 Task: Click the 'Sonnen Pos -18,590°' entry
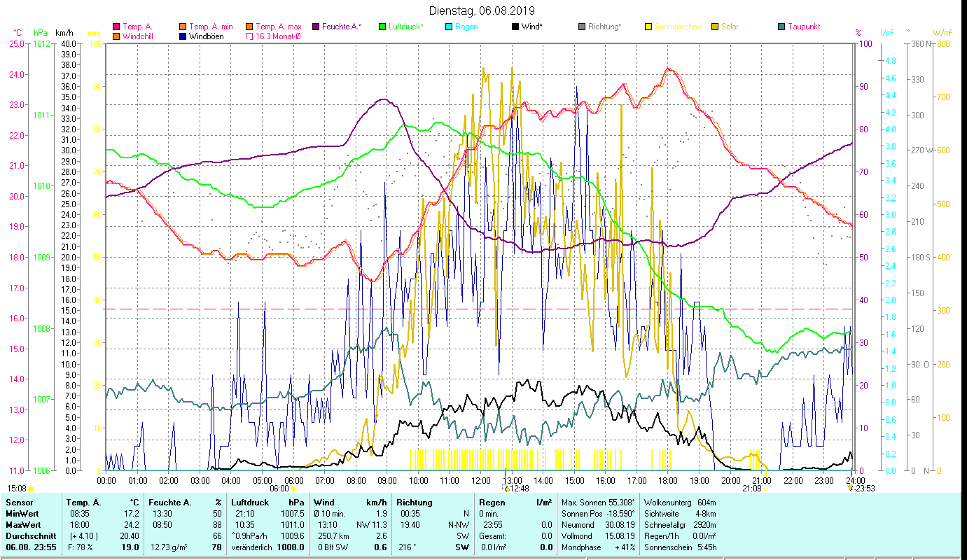(x=599, y=514)
